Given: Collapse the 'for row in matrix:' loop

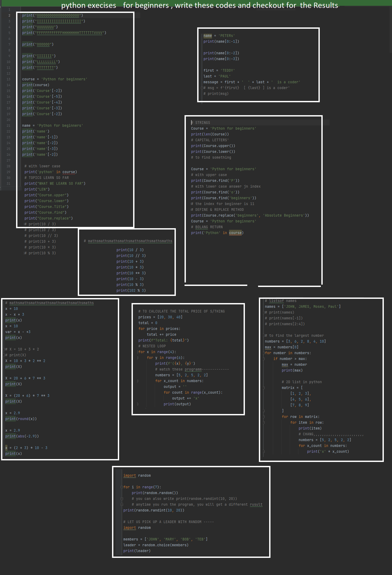Looking at the screenshot, I should (263, 417).
